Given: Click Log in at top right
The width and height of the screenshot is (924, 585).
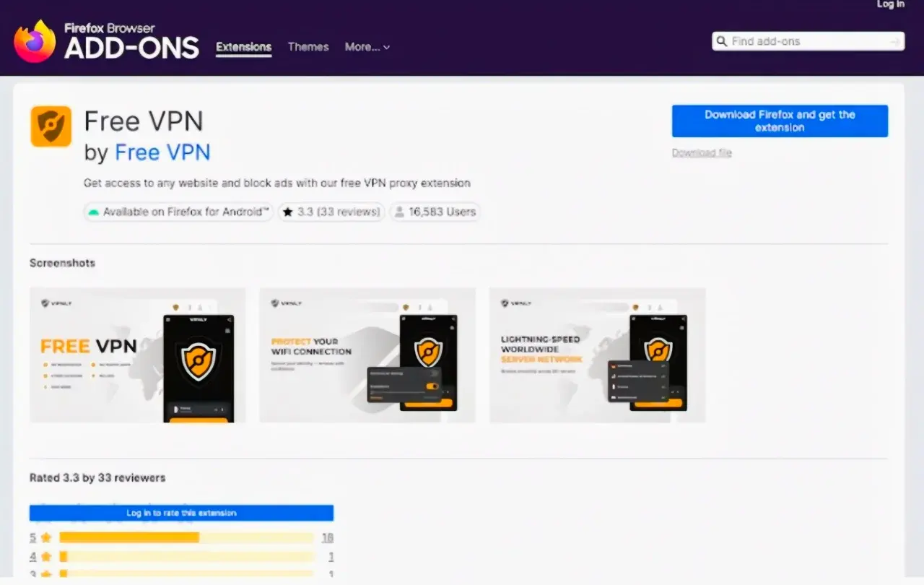Looking at the screenshot, I should (x=890, y=5).
